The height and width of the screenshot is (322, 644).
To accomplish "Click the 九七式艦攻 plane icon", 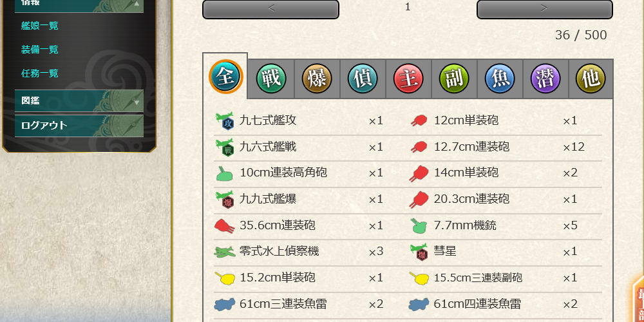I will pos(225,121).
